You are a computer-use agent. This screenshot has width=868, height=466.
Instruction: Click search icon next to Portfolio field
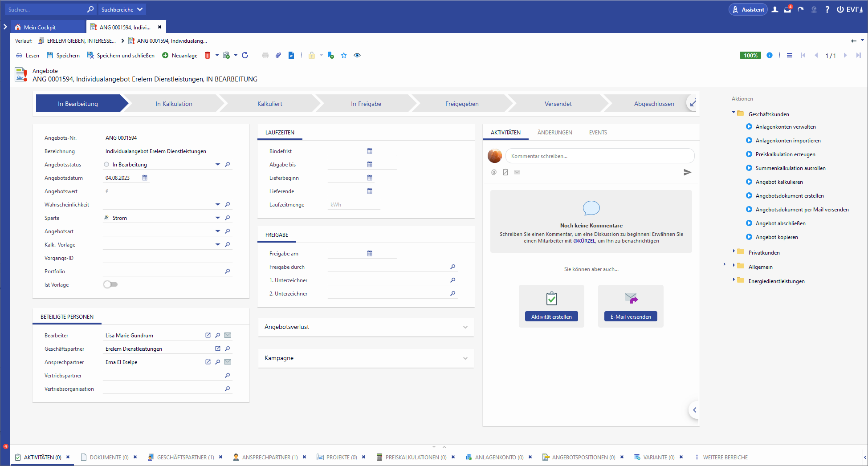[x=228, y=271]
